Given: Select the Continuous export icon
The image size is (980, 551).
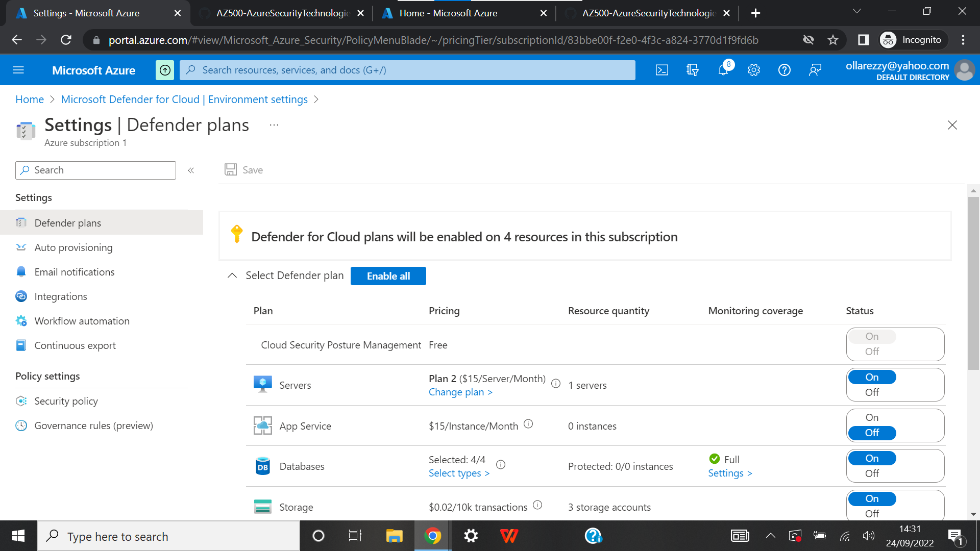Looking at the screenshot, I should coord(21,345).
